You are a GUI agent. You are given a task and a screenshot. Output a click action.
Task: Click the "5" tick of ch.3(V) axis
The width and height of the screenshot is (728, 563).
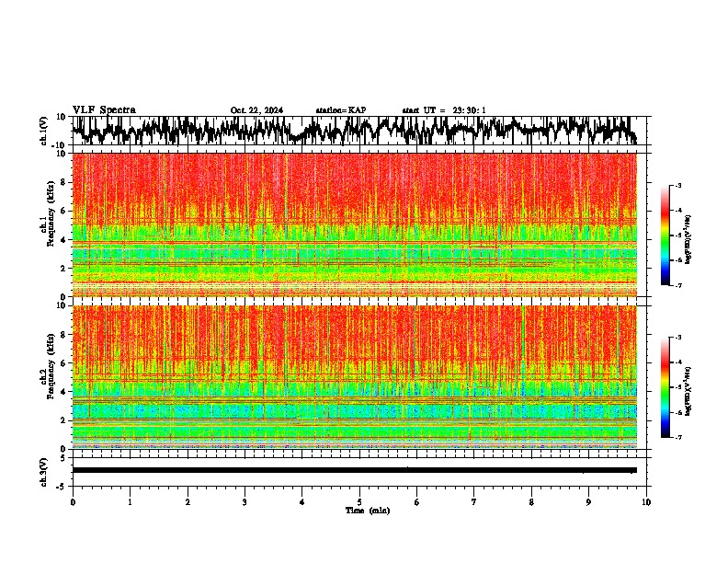[63, 458]
